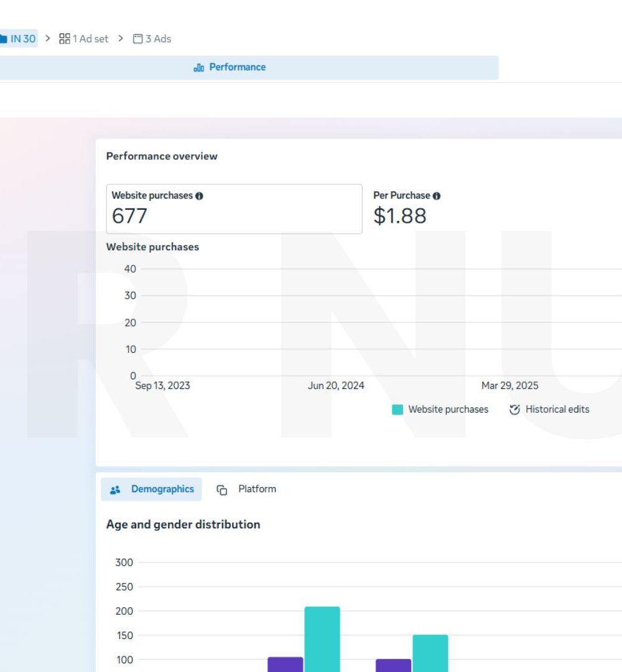Image resolution: width=622 pixels, height=672 pixels.
Task: Click the tallest teal bar in age chart
Action: click(x=322, y=639)
